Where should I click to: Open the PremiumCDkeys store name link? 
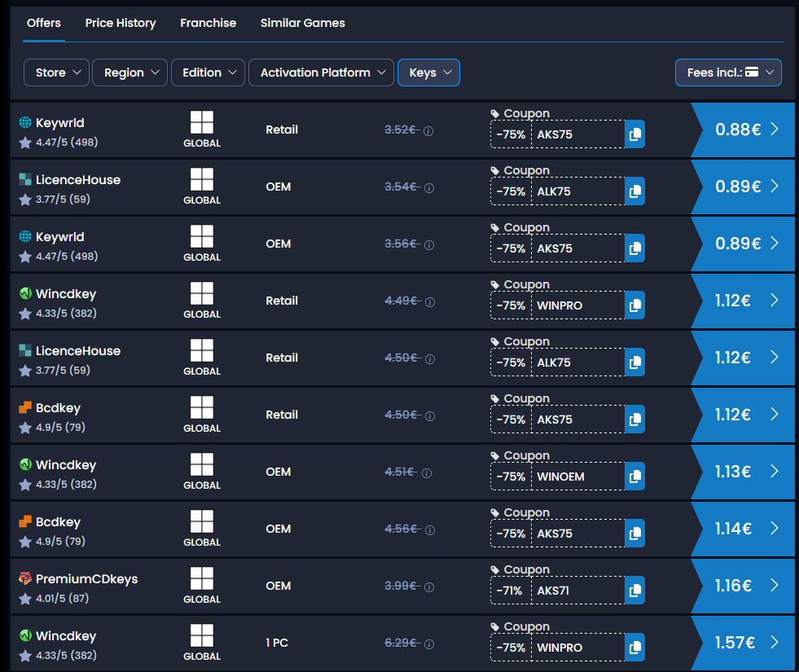(86, 579)
